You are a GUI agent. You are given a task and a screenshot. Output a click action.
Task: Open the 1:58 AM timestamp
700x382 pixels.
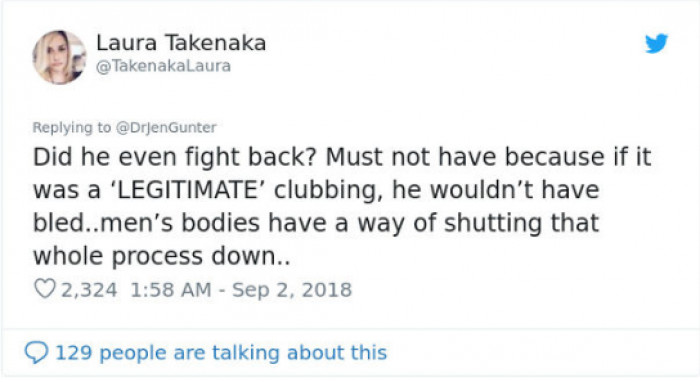point(171,290)
